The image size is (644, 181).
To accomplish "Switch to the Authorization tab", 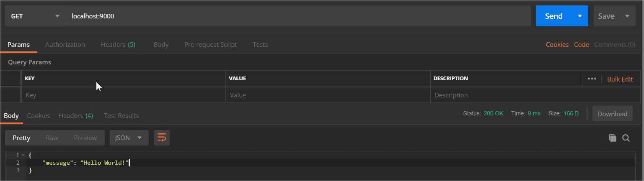I will 65,45.
